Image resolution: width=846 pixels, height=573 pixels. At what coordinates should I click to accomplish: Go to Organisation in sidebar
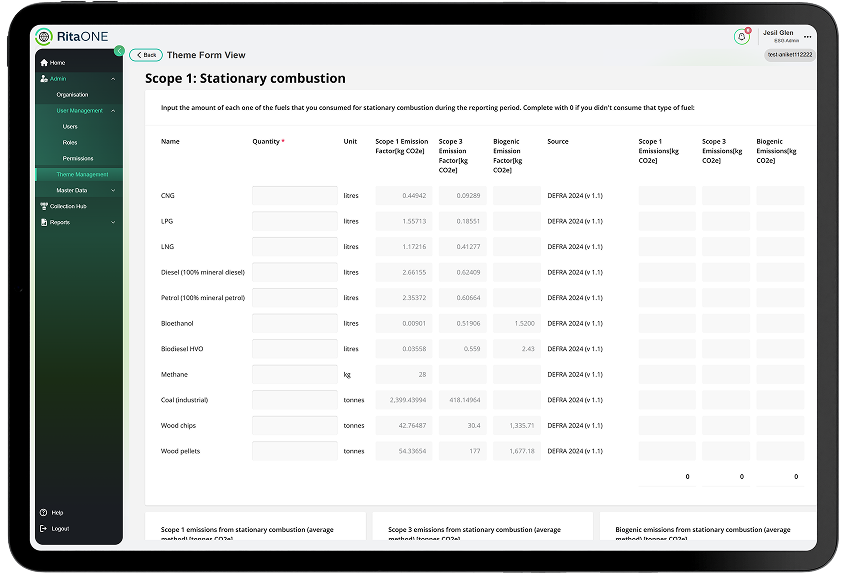72,95
